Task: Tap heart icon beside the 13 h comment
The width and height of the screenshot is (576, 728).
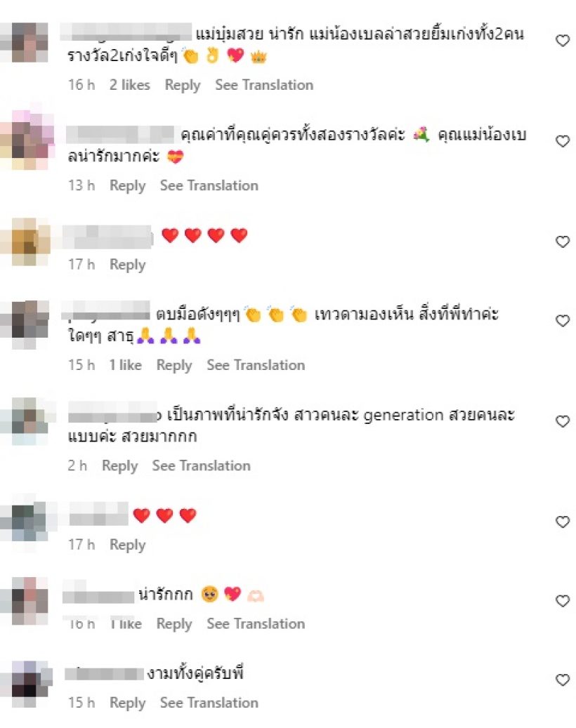Action: click(563, 141)
